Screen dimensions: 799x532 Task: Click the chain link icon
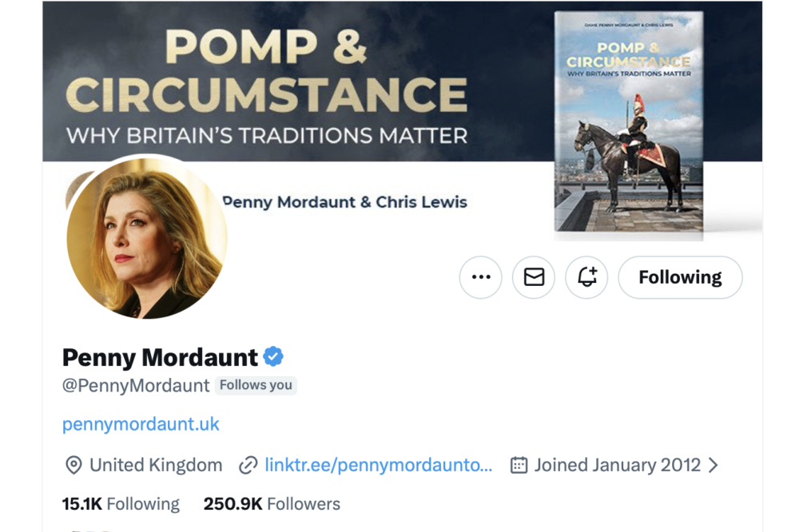pyautogui.click(x=248, y=465)
